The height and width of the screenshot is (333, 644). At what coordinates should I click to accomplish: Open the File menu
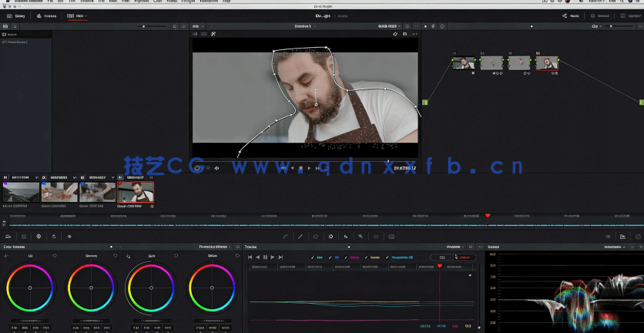pyautogui.click(x=50, y=2)
